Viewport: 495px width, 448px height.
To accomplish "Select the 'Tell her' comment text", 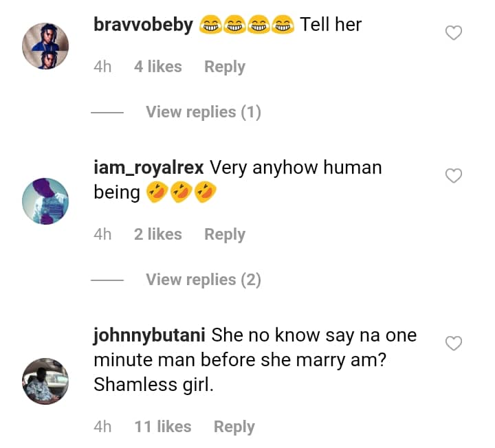I will click(x=331, y=25).
